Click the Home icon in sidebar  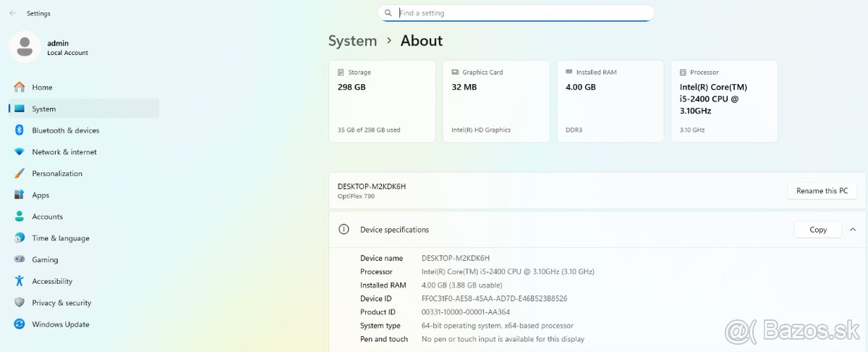tap(20, 87)
